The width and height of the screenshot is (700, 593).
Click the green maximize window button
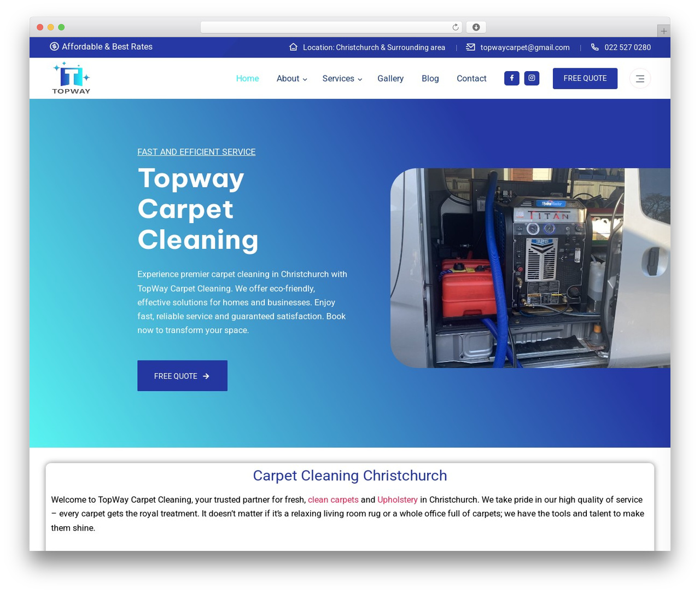61,27
